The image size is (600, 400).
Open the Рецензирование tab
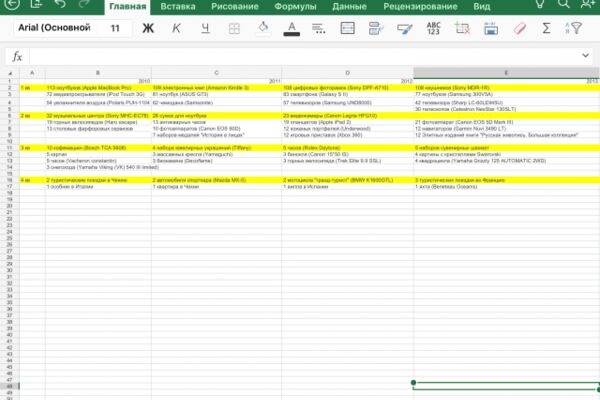[421, 7]
